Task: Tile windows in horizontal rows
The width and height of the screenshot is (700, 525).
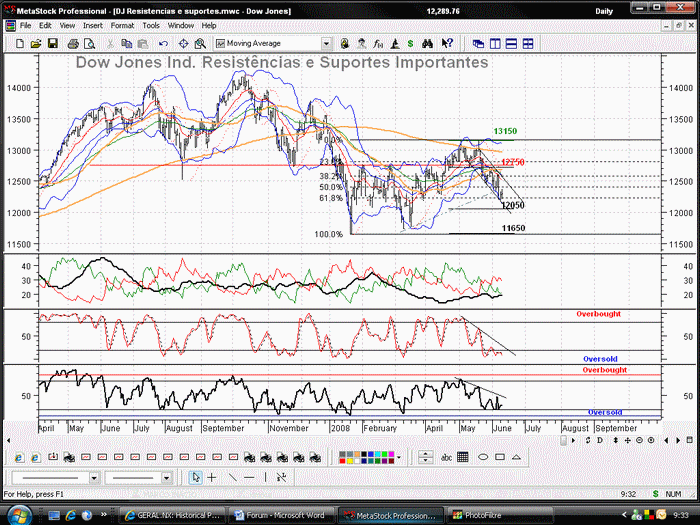Action: pyautogui.click(x=512, y=44)
